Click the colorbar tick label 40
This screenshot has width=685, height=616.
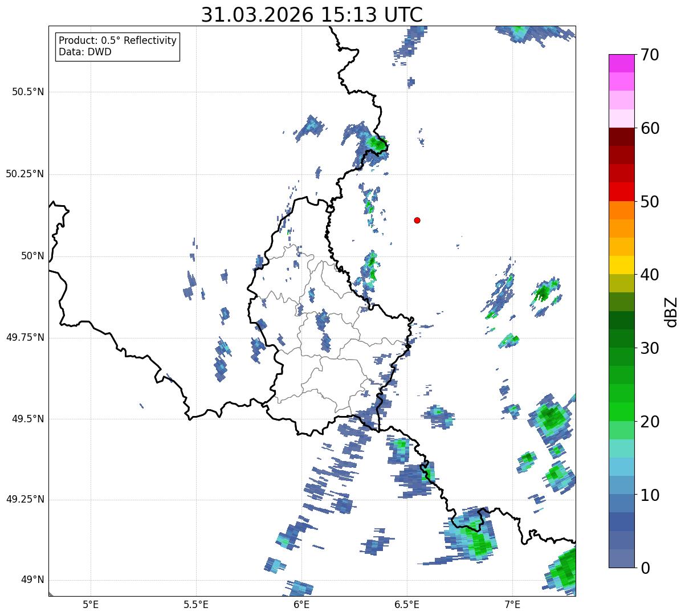point(650,275)
